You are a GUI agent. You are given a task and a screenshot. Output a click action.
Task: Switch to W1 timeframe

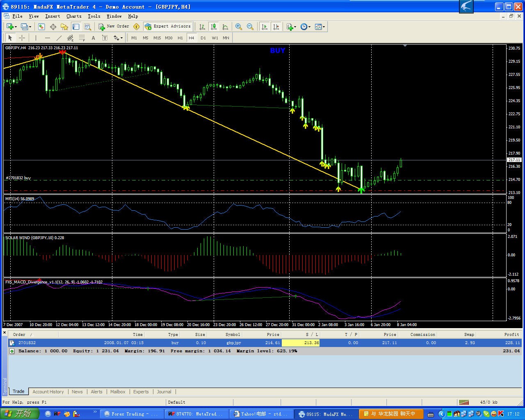pos(215,38)
